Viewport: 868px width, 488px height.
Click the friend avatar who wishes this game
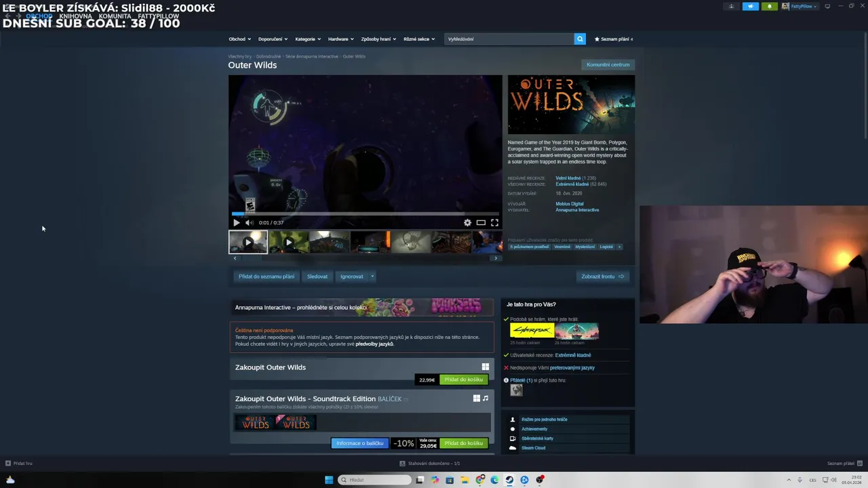click(517, 390)
